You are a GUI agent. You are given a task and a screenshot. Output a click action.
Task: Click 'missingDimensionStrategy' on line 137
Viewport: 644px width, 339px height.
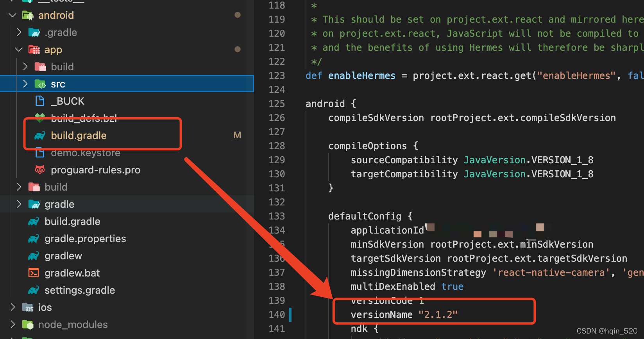coord(419,273)
